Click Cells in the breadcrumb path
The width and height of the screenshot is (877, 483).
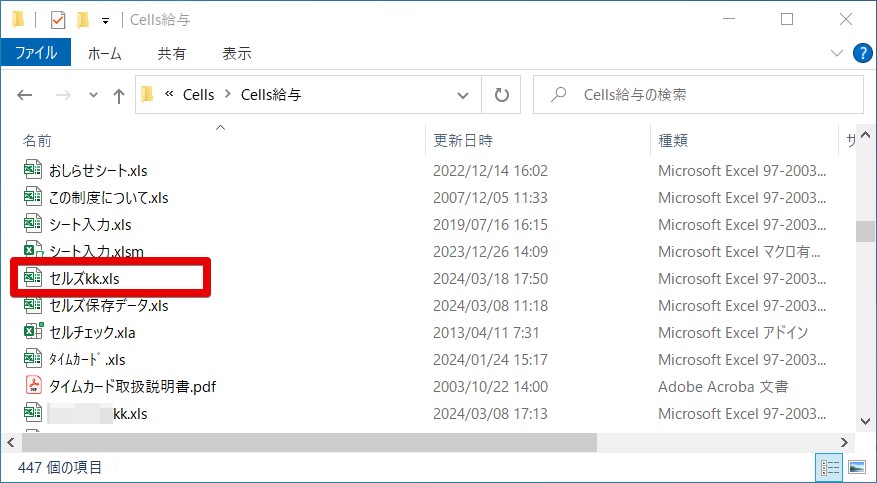198,95
